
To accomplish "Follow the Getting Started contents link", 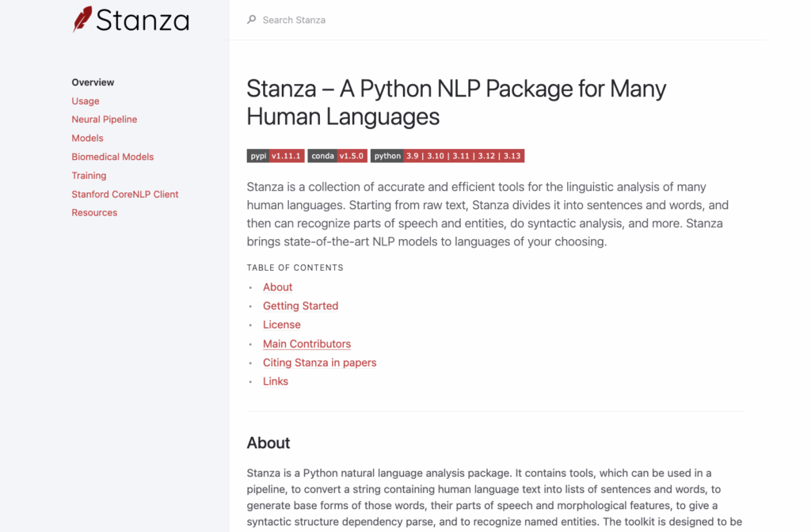I will (x=300, y=306).
